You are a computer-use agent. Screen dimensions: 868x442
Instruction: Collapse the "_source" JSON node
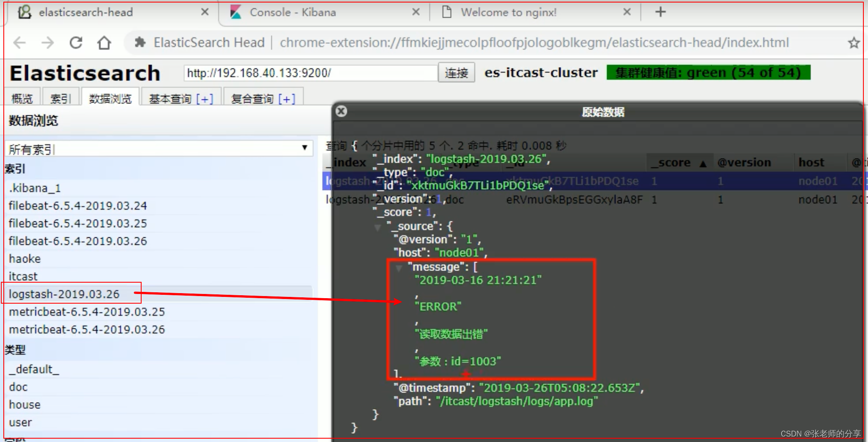pos(378,227)
